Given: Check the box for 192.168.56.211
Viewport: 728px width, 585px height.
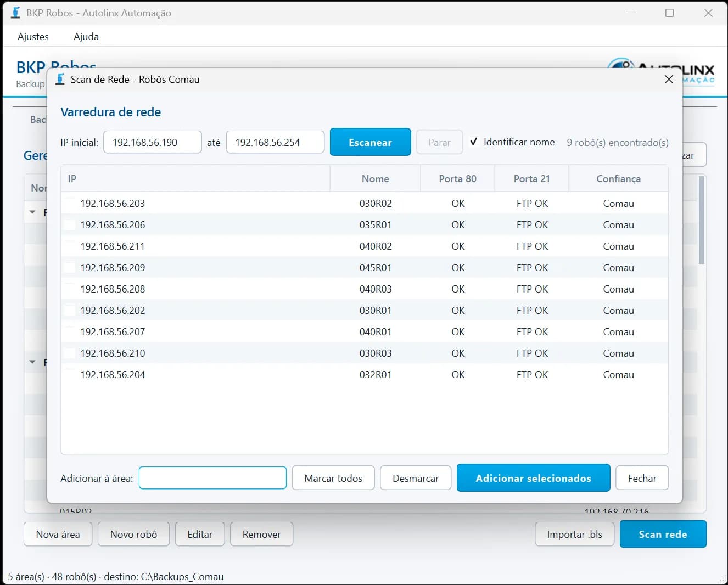Looking at the screenshot, I should 69,246.
